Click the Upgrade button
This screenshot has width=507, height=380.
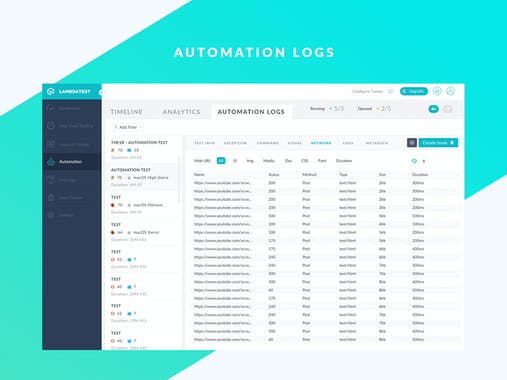414,91
